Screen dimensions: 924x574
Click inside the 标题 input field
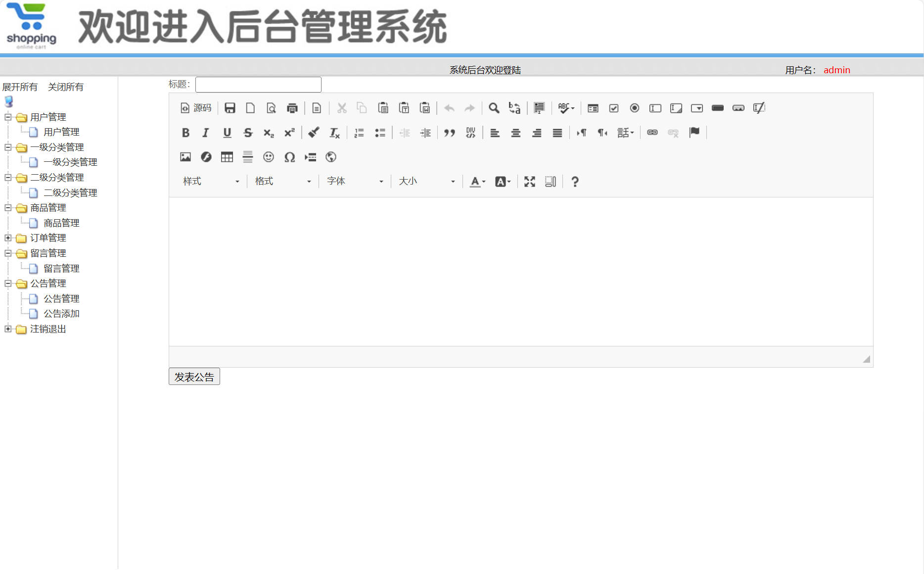coord(258,84)
